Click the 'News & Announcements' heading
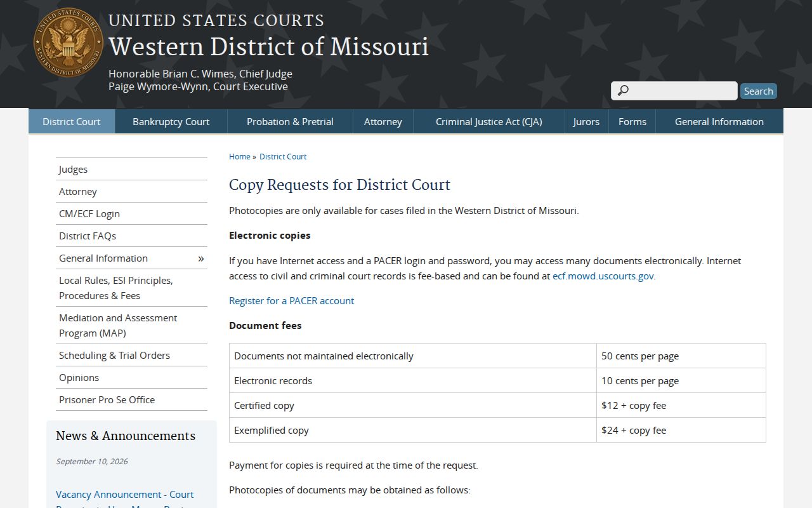 pos(126,436)
